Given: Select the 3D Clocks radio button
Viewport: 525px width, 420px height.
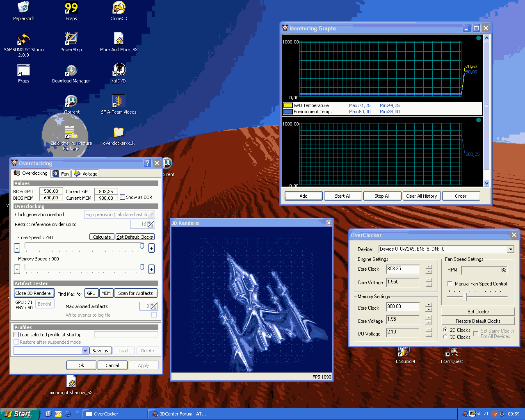Looking at the screenshot, I should (445, 337).
